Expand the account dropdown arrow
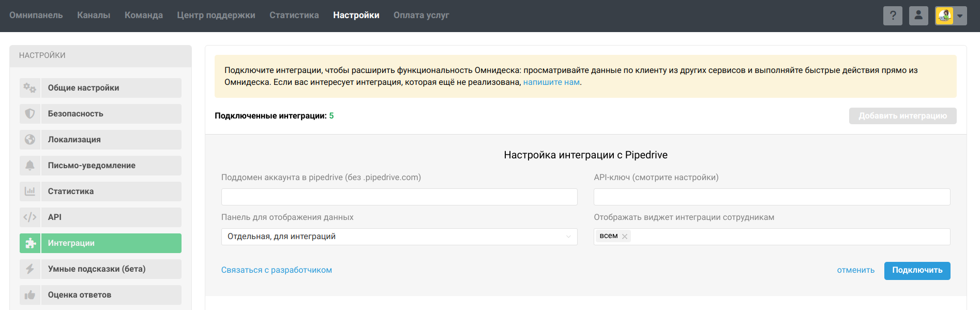 click(x=960, y=16)
